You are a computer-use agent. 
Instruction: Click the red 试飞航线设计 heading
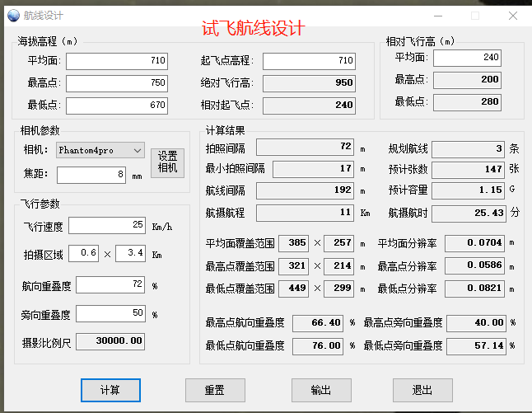point(254,28)
